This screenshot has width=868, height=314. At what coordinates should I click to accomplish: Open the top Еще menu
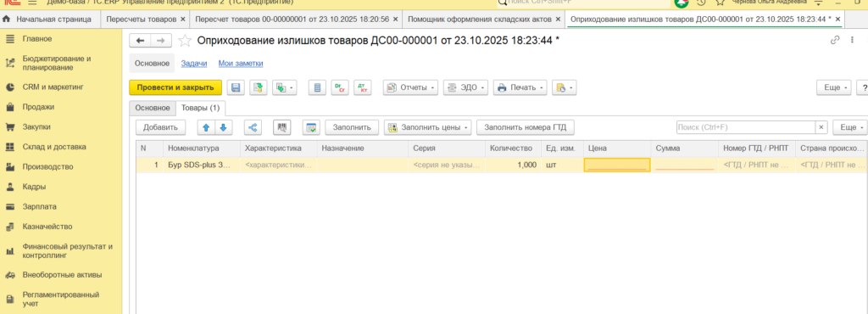pyautogui.click(x=834, y=87)
